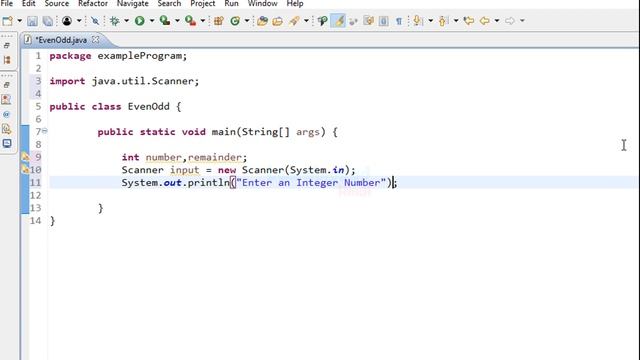Viewport: 640px width, 360px height.
Task: Click the green question-mark toolbar icon
Action: tap(322, 21)
